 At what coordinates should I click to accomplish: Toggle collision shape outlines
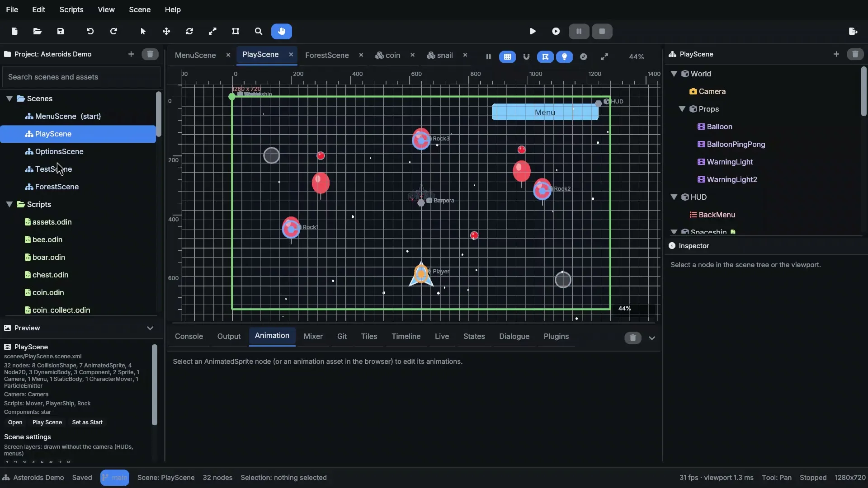pyautogui.click(x=545, y=56)
